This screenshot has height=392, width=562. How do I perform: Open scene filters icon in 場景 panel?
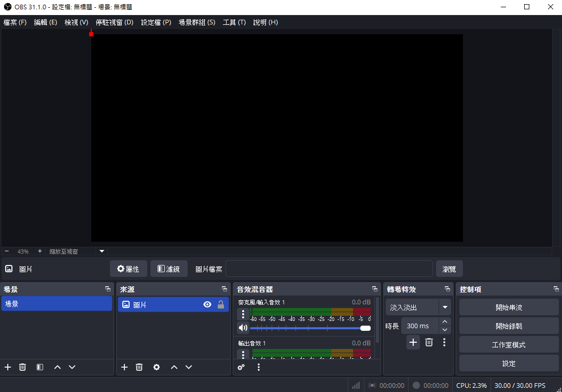(40, 367)
